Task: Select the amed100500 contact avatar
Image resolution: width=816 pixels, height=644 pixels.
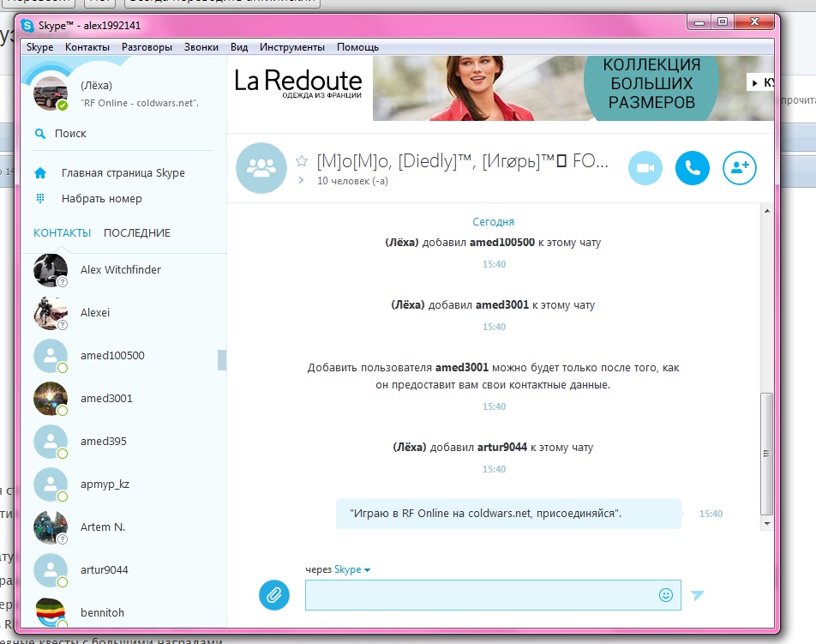Action: pos(51,356)
